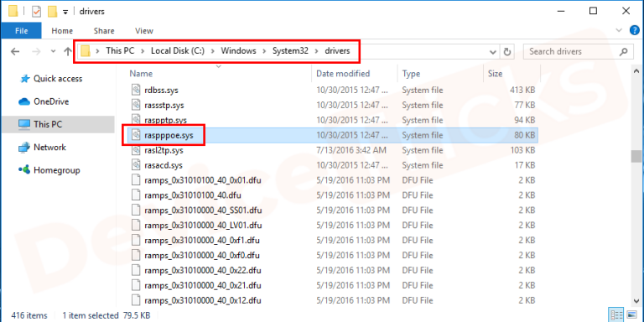This screenshot has width=644, height=322.
Task: Open the recent locations dropdown arrow
Action: pyautogui.click(x=53, y=52)
